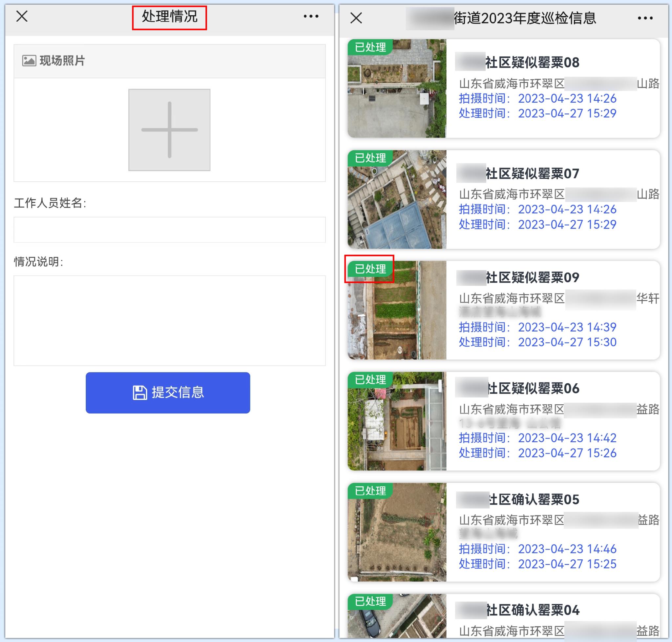Submit the form with 提交信息 button
The height and width of the screenshot is (642, 672).
pos(168,392)
